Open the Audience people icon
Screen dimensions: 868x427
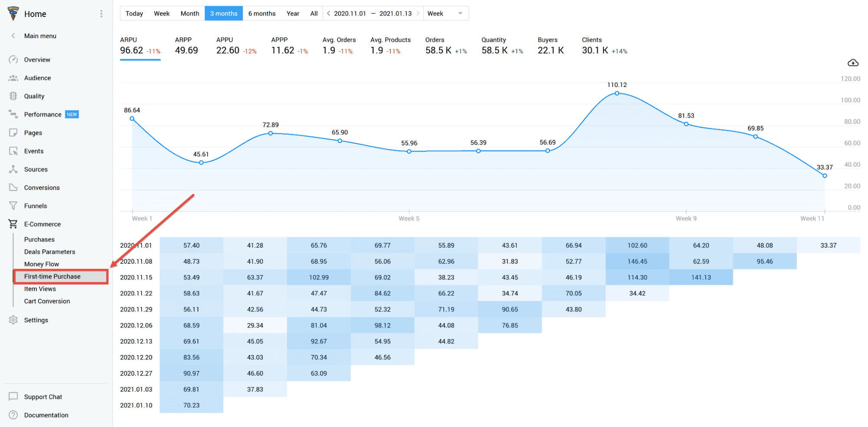[13, 78]
